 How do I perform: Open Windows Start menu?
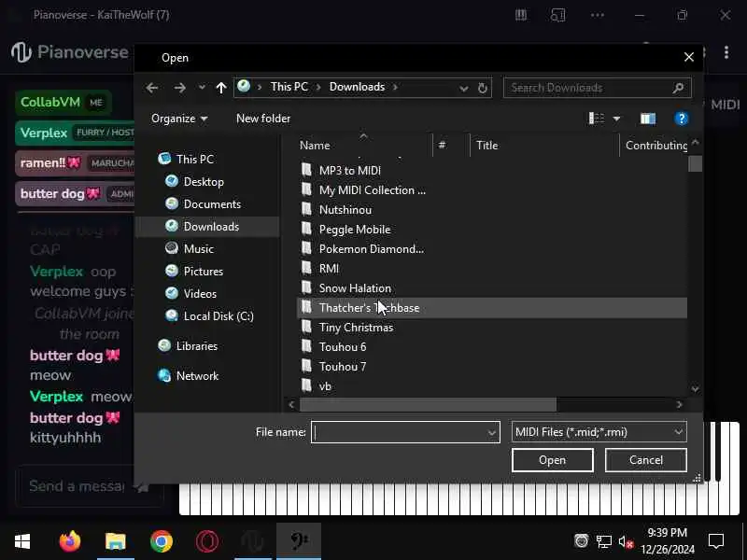pos(22,541)
